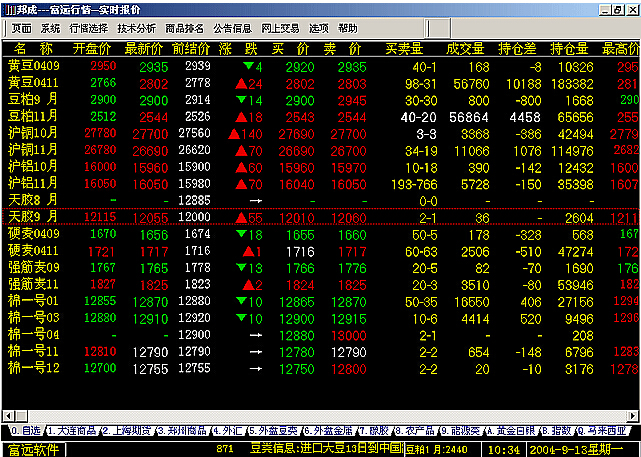This screenshot has width=641, height=457.
Task: Select the 豆粕11月 contract row
Action: click(x=321, y=116)
